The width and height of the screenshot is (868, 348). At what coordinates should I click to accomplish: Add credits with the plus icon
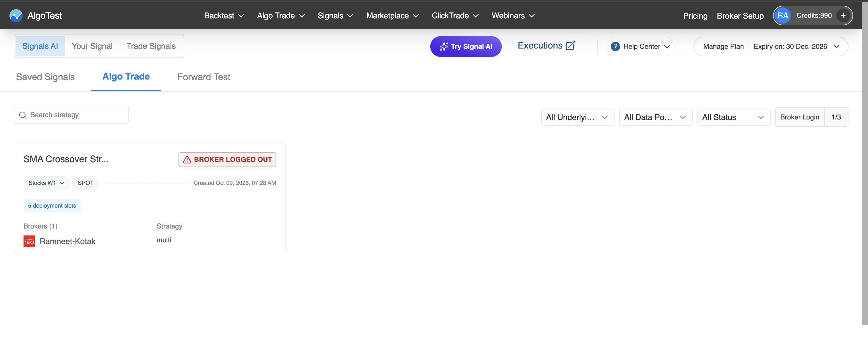click(x=843, y=16)
